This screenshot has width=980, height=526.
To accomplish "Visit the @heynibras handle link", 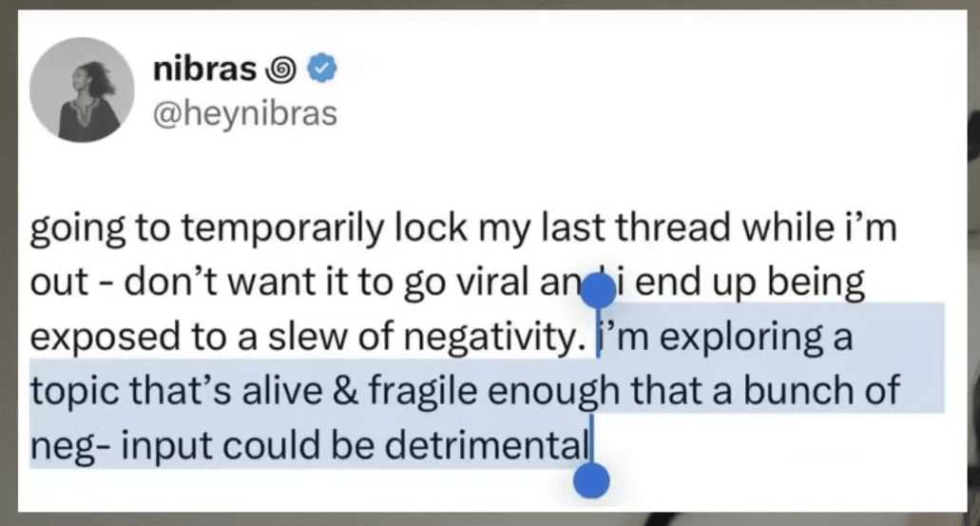I will [244, 113].
